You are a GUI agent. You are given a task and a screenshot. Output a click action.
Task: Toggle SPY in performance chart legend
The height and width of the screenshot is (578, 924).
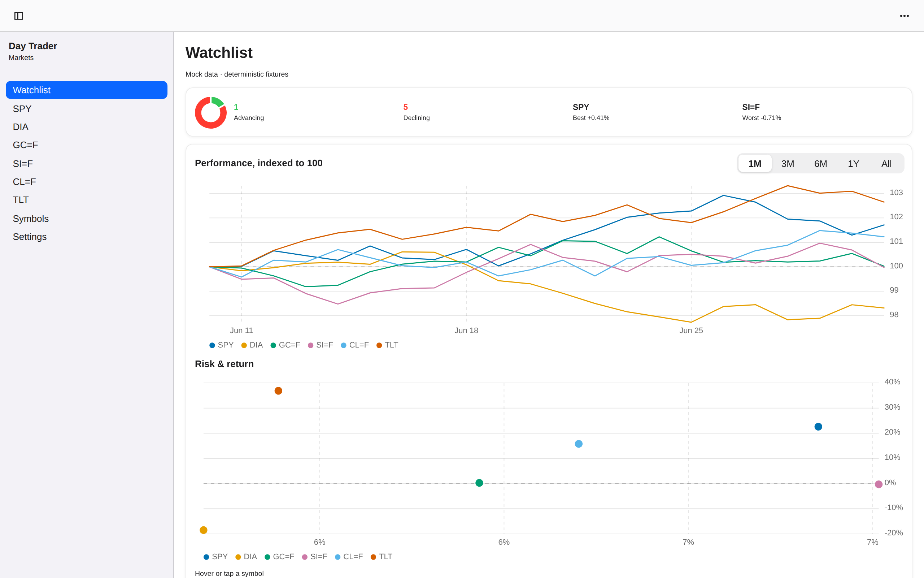click(x=222, y=345)
